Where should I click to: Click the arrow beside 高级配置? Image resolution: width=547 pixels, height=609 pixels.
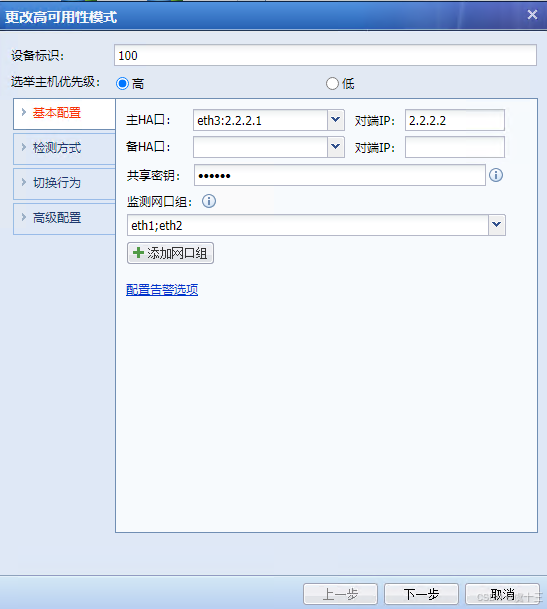click(24, 217)
